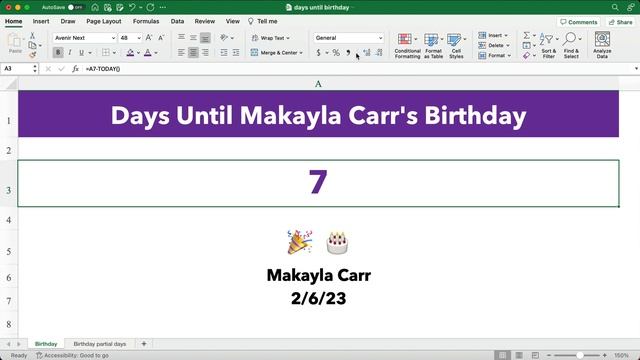Apply currency dollar format
The image size is (640, 360).
[x=318, y=52]
